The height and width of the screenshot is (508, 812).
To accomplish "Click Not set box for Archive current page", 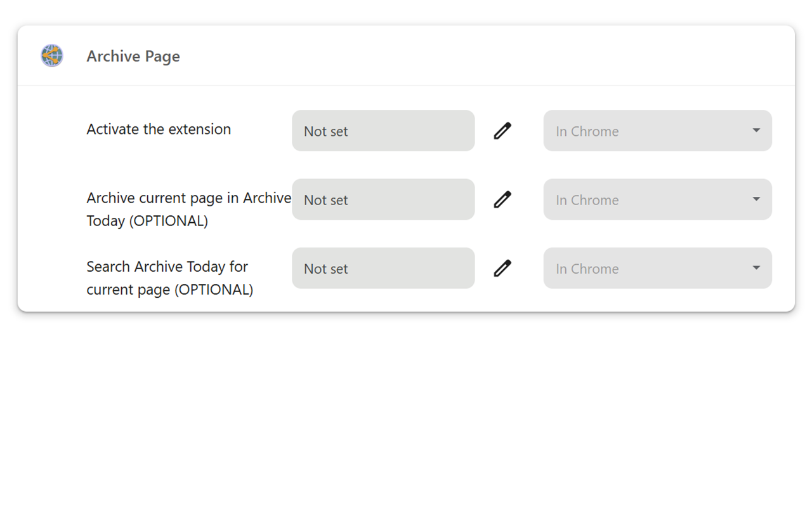I will (x=383, y=199).
